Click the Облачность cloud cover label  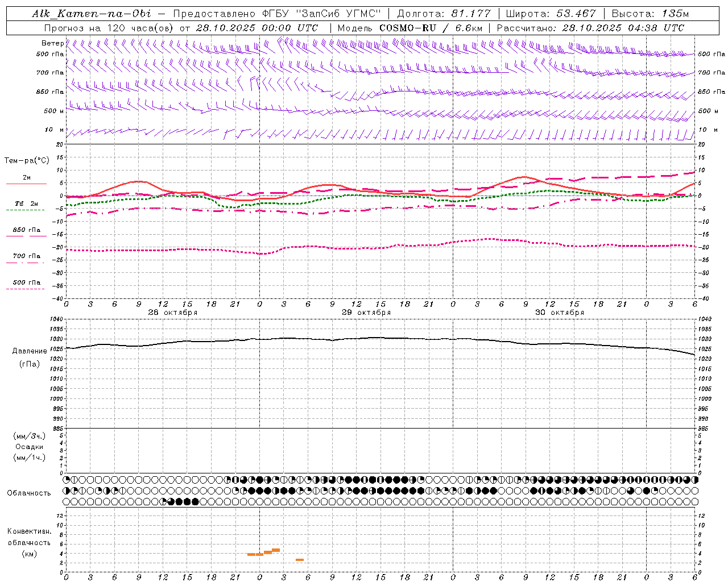click(x=29, y=493)
